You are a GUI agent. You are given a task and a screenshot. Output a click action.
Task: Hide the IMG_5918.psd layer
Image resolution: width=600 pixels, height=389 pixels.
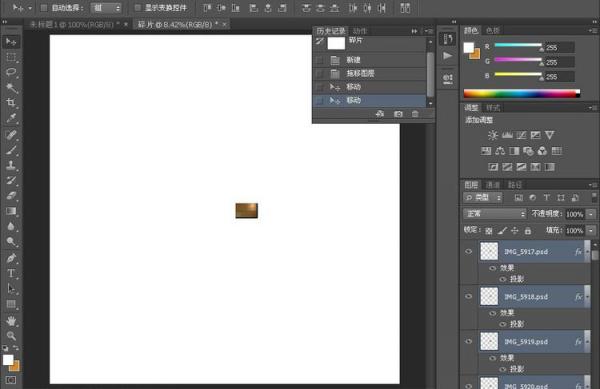point(468,296)
